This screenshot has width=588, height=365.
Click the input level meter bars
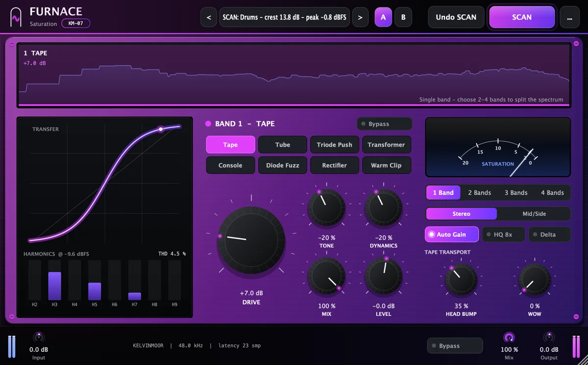[13, 346]
